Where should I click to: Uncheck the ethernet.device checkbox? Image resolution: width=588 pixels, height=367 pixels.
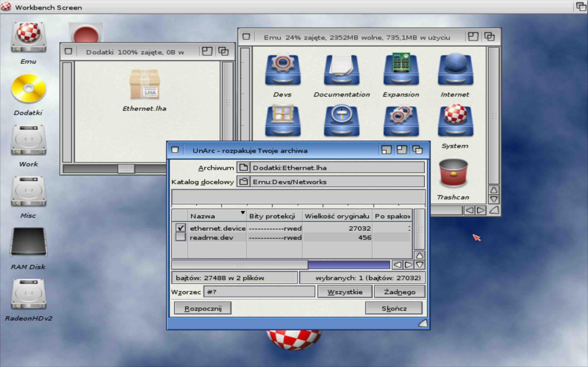[x=180, y=228]
